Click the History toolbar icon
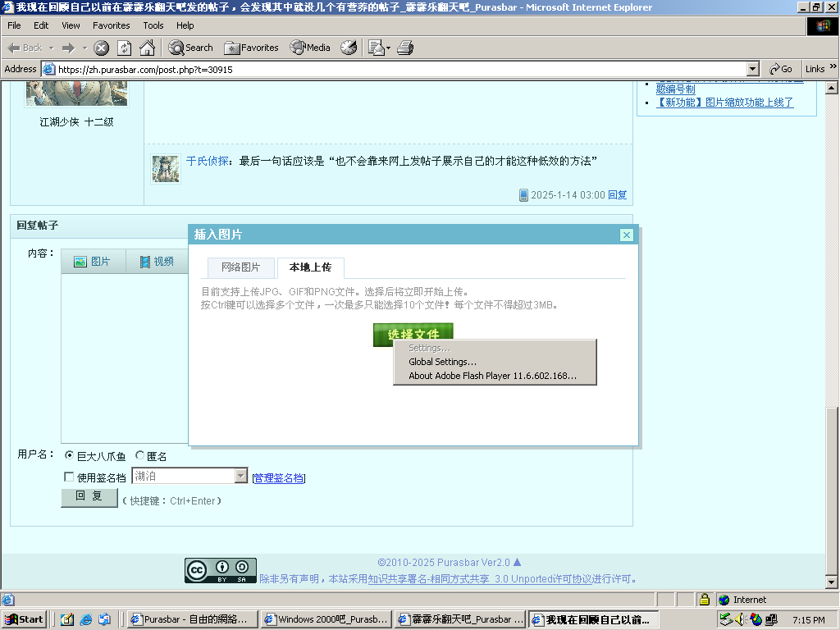The width and height of the screenshot is (840, 630). click(349, 48)
